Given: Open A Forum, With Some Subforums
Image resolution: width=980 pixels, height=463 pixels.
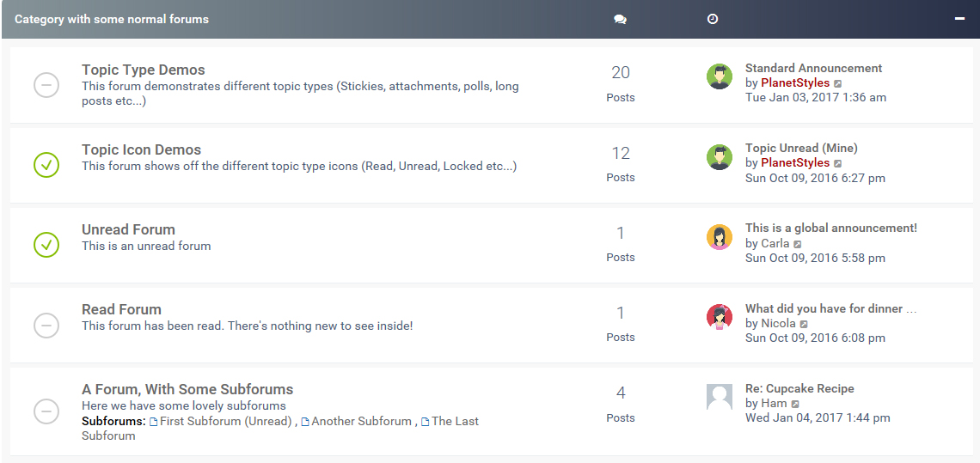Looking at the screenshot, I should point(187,389).
